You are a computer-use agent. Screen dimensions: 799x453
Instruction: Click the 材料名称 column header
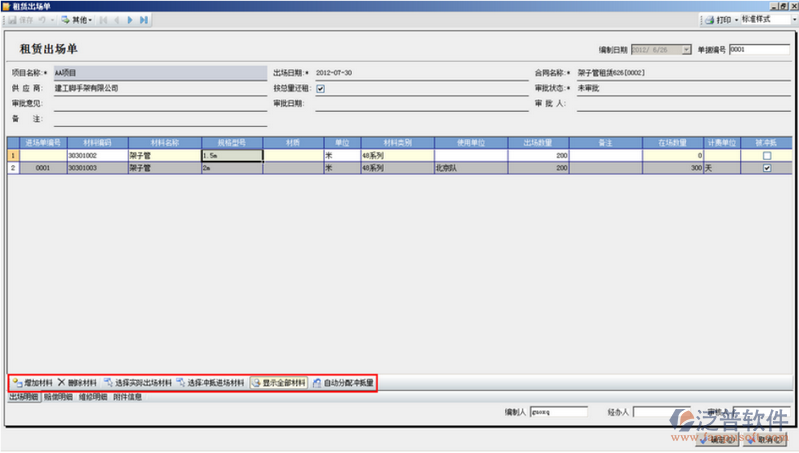point(165,143)
